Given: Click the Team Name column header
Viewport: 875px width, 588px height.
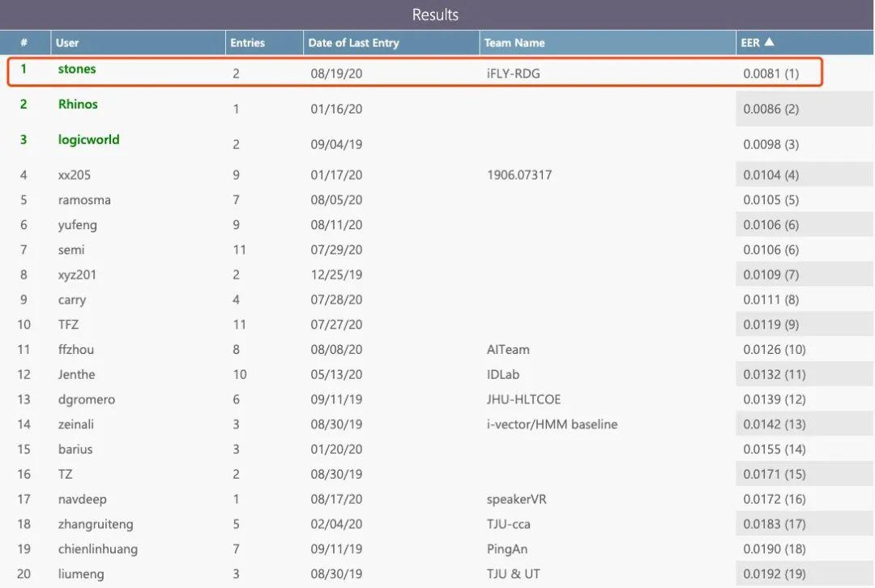Looking at the screenshot, I should point(608,42).
